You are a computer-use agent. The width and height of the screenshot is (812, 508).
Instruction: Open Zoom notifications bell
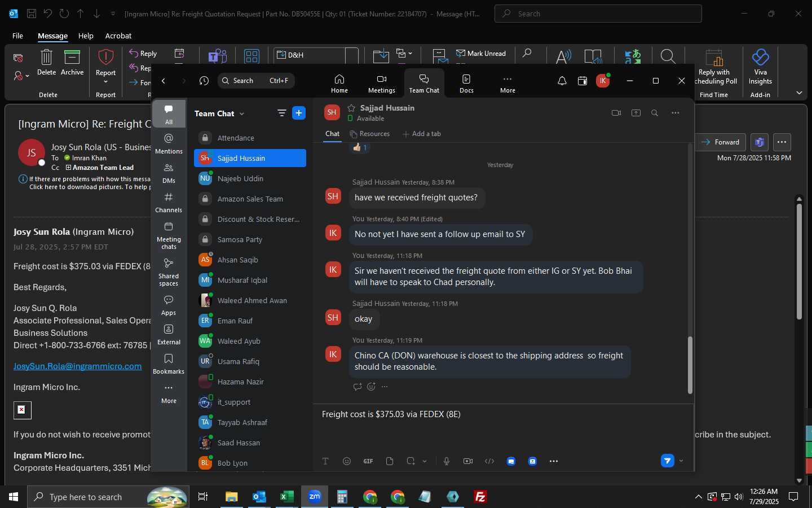coord(562,81)
